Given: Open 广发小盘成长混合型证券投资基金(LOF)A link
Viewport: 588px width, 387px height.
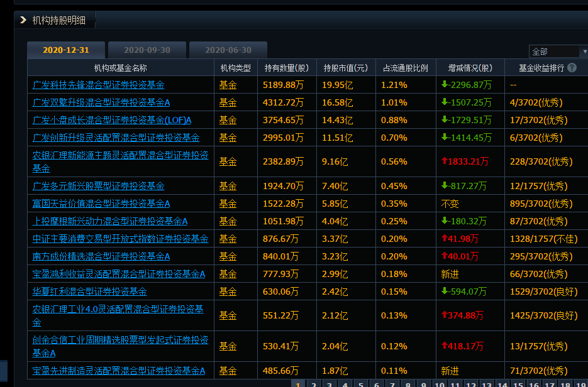Looking at the screenshot, I should 112,120.
